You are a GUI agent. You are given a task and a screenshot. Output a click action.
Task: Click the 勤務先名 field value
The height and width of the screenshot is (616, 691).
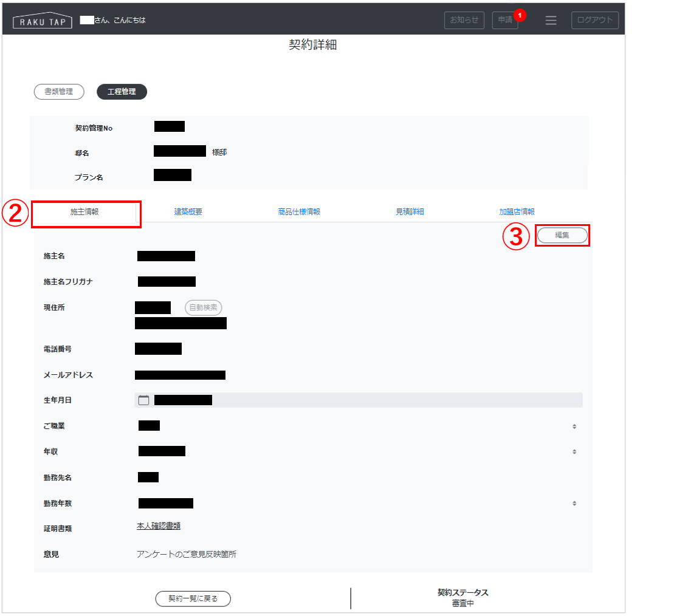click(148, 477)
